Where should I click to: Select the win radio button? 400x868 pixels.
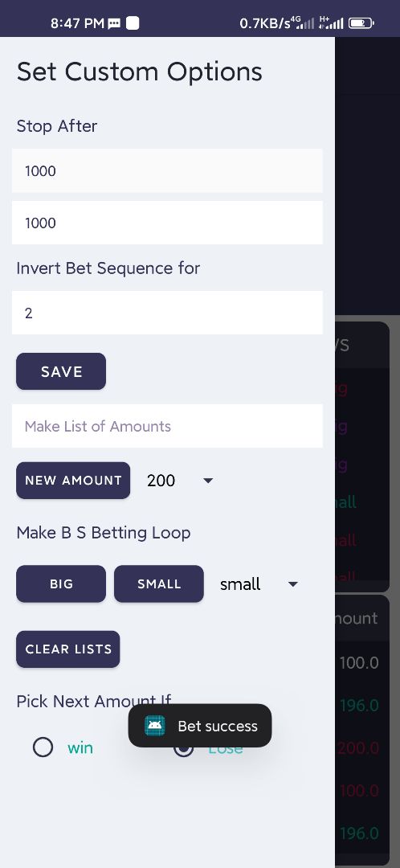click(43, 748)
